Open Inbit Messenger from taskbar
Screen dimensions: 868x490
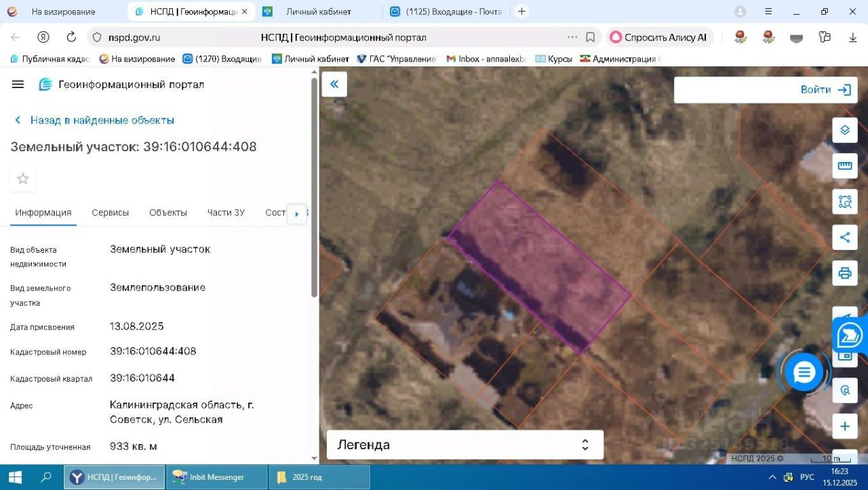217,477
